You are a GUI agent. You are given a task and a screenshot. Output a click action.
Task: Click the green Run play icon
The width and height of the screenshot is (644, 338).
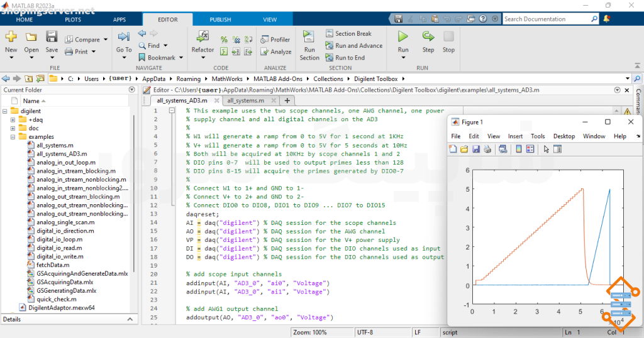[x=403, y=36]
